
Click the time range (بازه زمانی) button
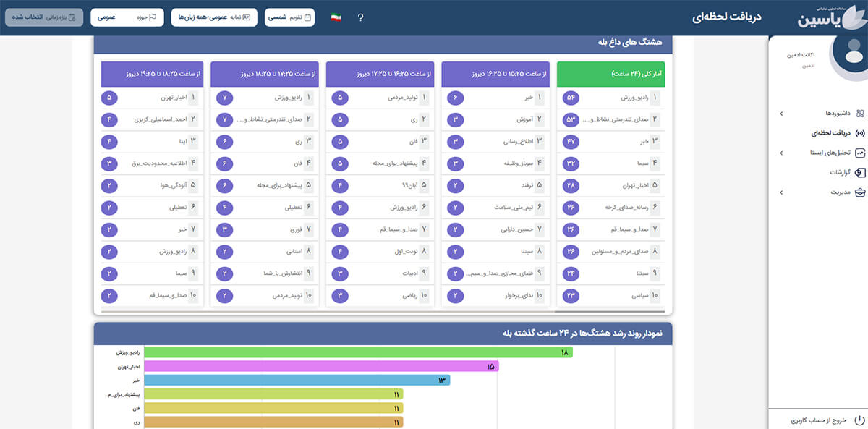[43, 17]
